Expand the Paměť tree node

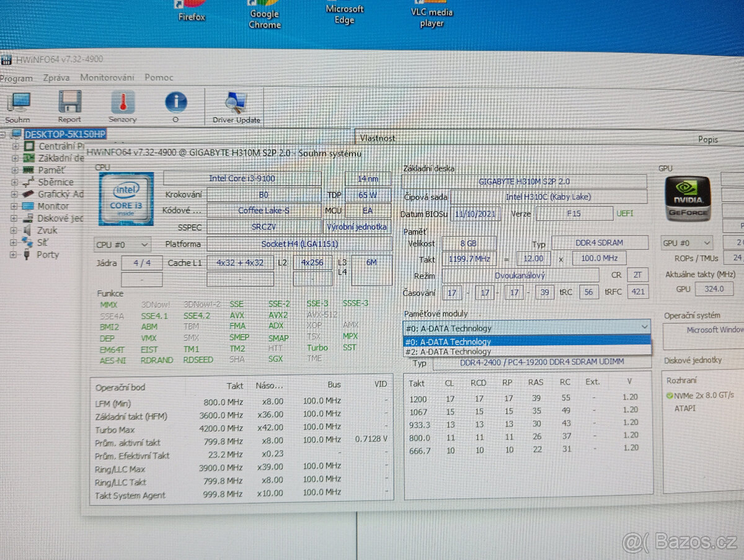(x=15, y=171)
